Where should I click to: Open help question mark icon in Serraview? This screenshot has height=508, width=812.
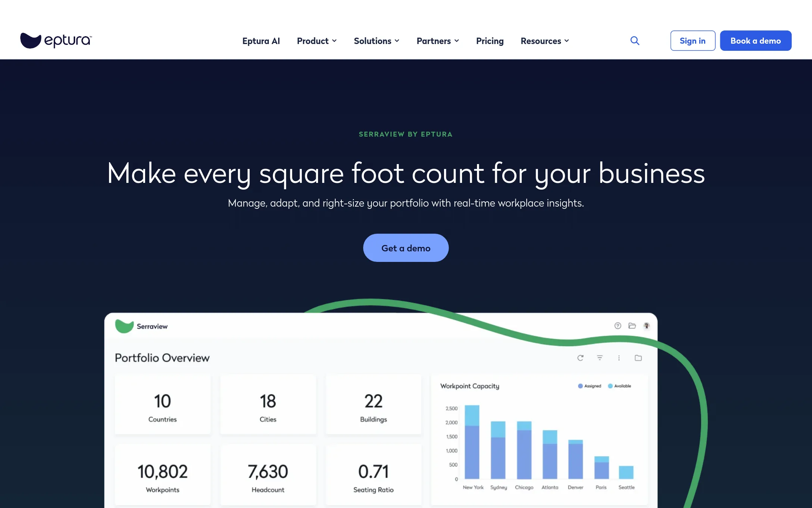coord(618,326)
